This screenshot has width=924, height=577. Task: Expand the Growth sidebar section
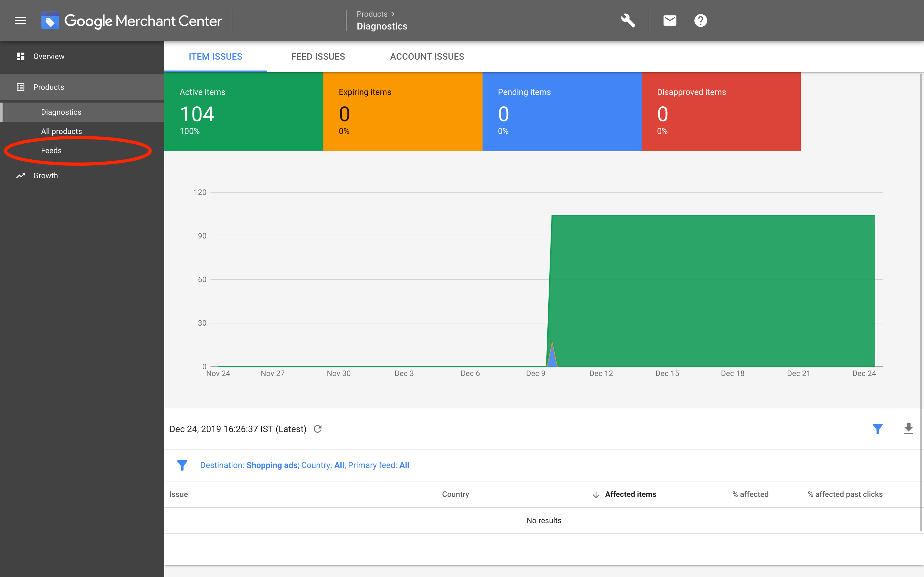46,176
